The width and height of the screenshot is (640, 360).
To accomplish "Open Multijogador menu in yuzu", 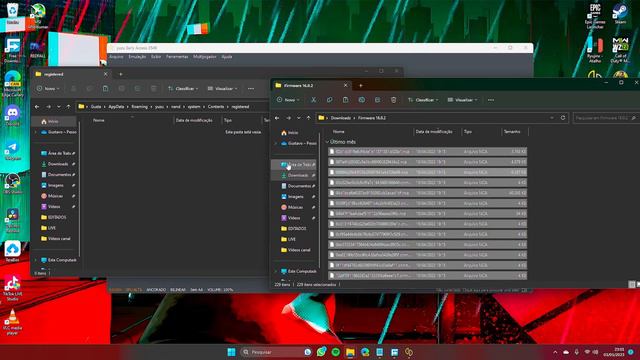I will click(204, 57).
